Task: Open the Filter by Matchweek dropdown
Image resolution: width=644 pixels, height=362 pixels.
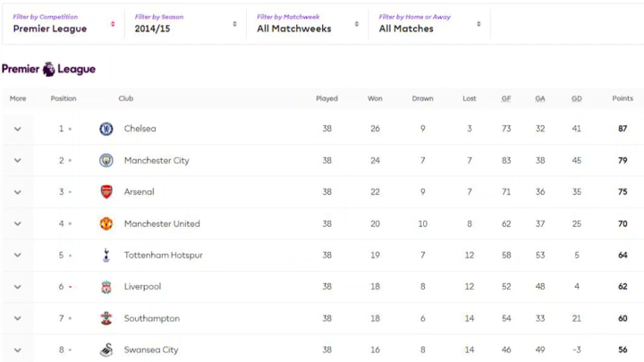Action: tap(307, 23)
